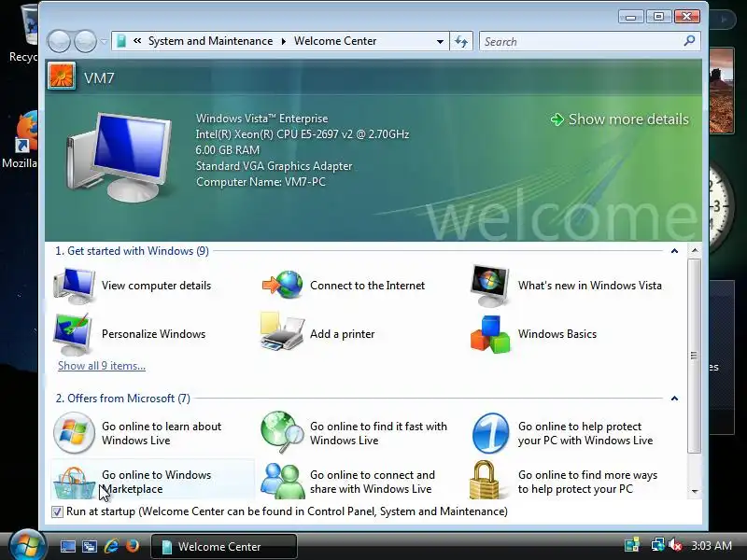Click the Add a printer text
The width and height of the screenshot is (747, 560).
pos(342,334)
